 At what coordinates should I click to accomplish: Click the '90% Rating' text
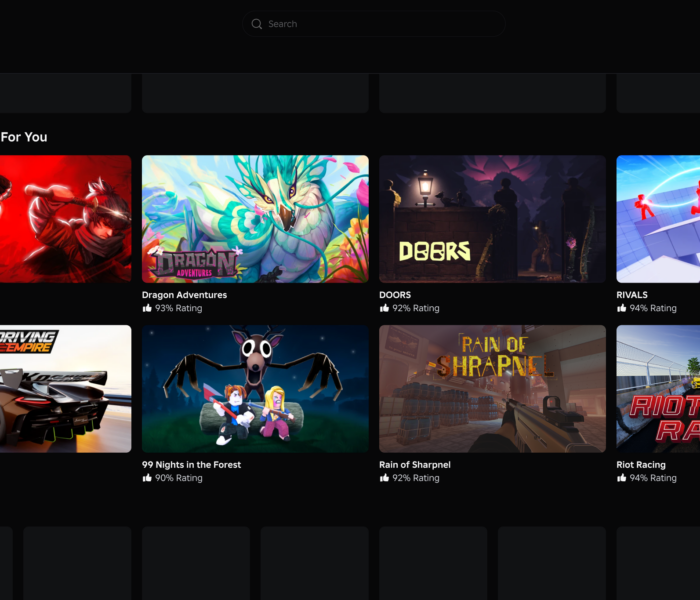(179, 478)
